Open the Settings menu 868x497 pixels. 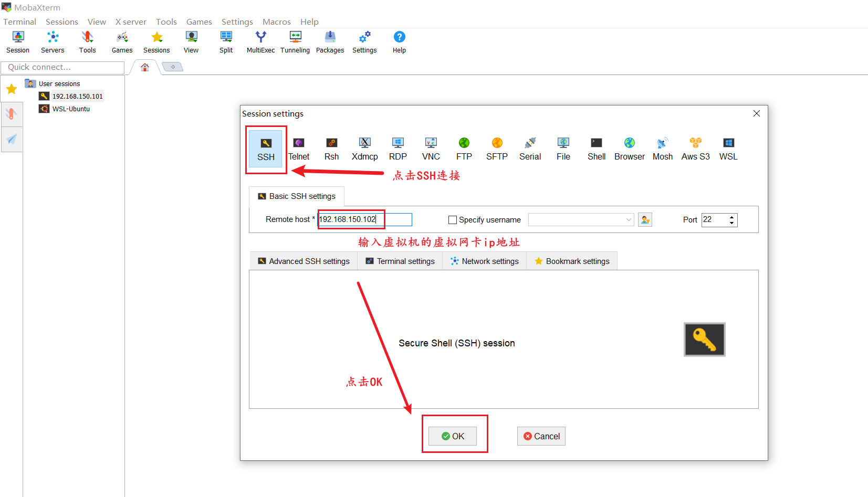(237, 22)
